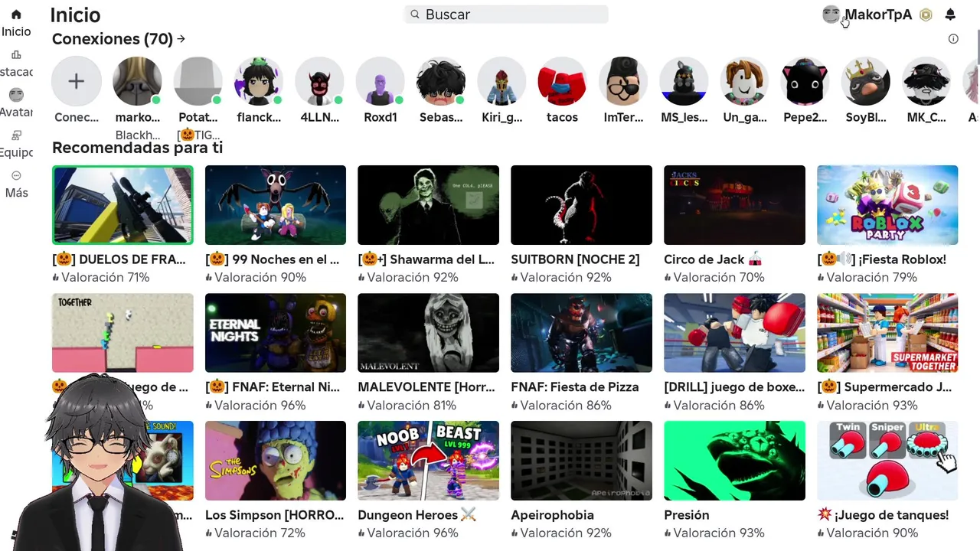Open friend MS_les avatar
Viewport: 980px width, 551px height.
point(684,81)
